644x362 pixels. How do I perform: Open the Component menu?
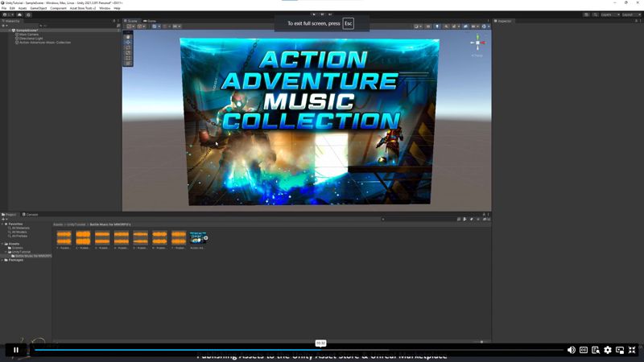coord(58,8)
